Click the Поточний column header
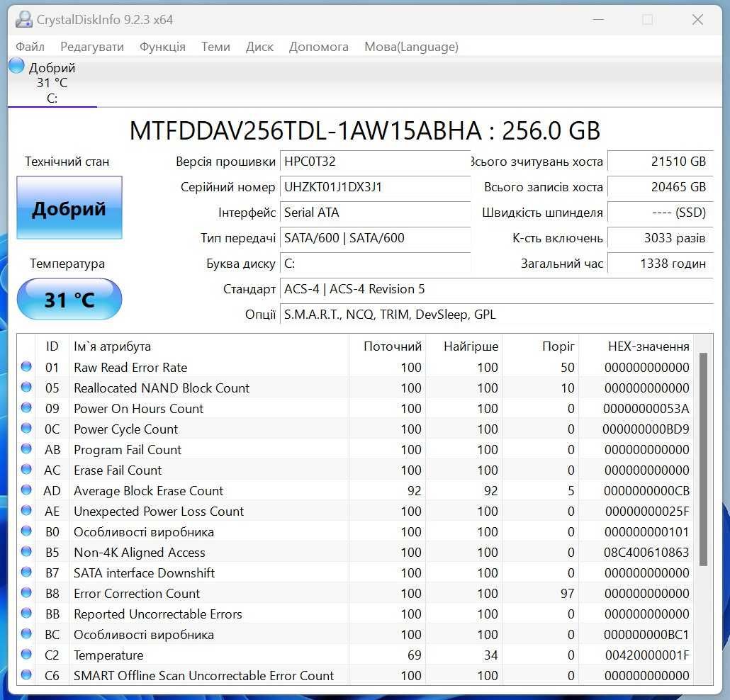730x700 pixels. coord(388,346)
